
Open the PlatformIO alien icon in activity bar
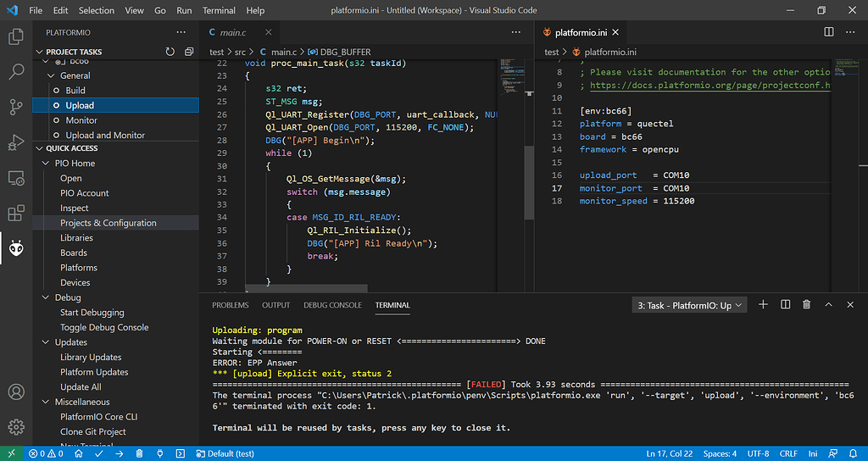click(x=16, y=247)
